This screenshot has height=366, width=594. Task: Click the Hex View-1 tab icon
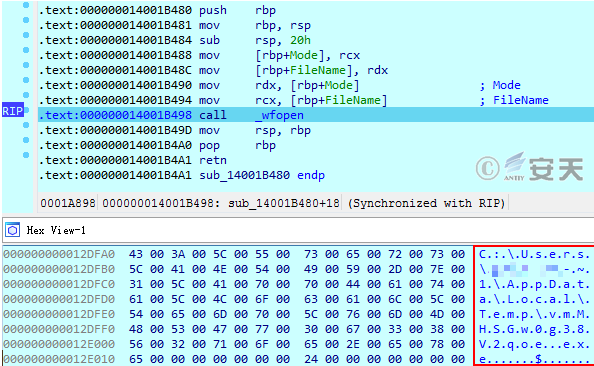point(13,230)
